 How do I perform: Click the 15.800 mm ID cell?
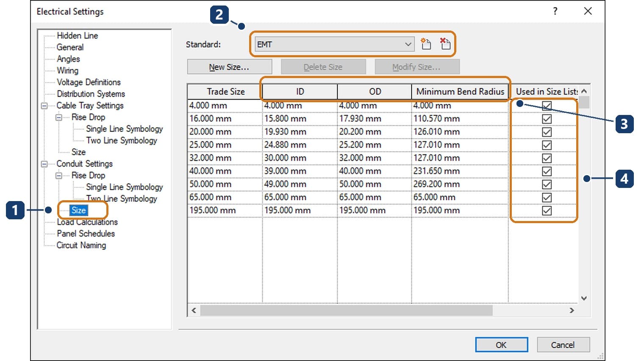300,119
